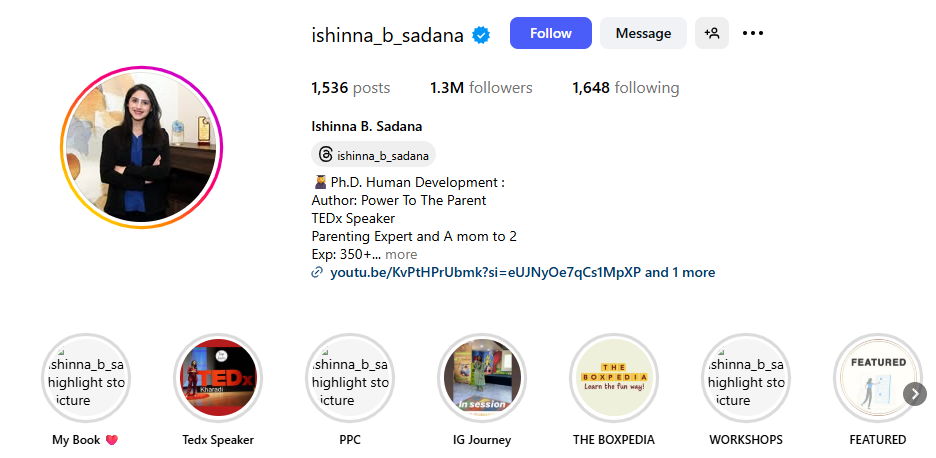Click the Threads icon badge ishinna_b_sadana
This screenshot has width=936, height=458.
coord(374,156)
